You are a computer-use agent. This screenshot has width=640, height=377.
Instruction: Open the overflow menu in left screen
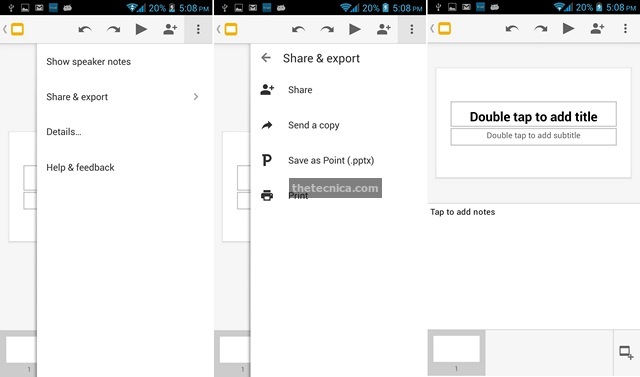tap(198, 29)
